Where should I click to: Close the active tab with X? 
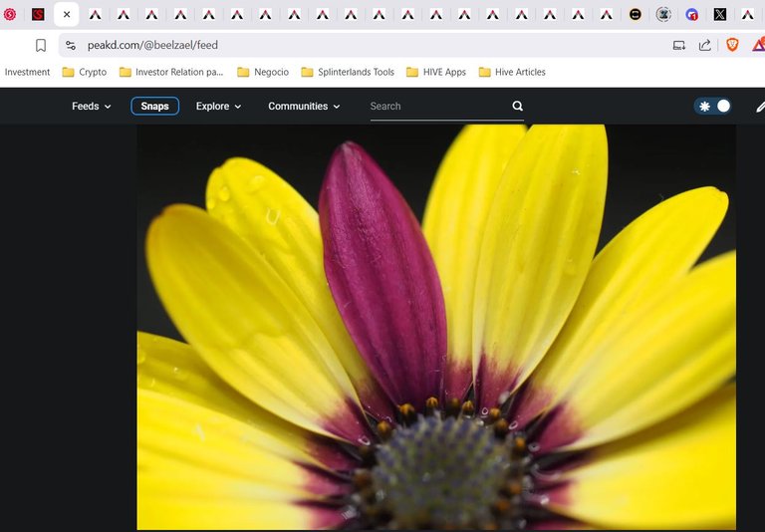point(67,15)
